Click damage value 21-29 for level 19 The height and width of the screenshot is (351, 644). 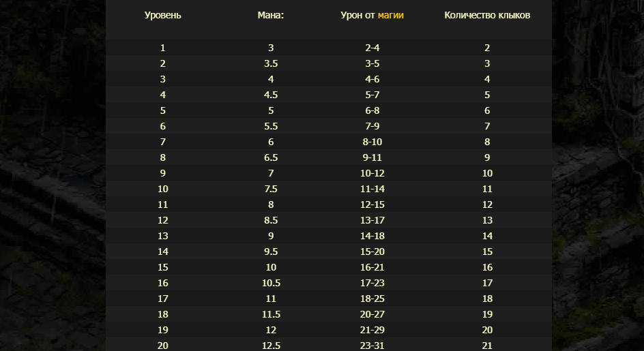372,330
